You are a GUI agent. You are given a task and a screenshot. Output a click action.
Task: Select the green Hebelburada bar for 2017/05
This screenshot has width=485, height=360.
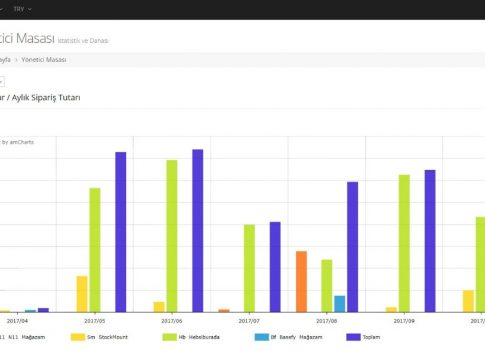tap(95, 250)
